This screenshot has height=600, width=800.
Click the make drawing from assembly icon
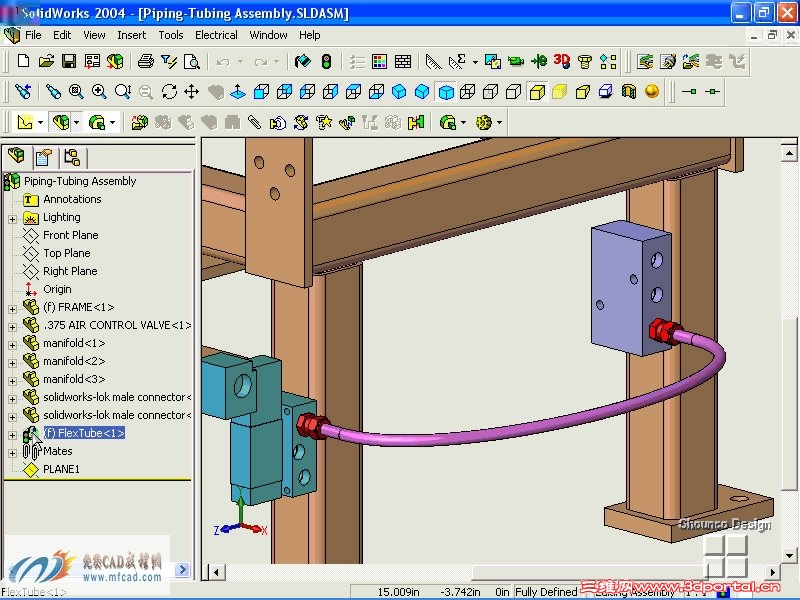(x=92, y=61)
